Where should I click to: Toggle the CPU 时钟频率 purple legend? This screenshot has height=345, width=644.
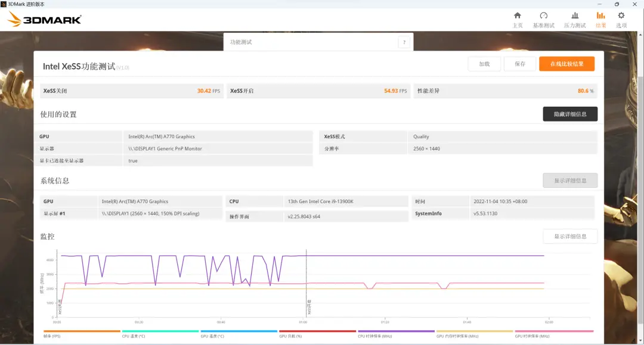click(x=396, y=331)
